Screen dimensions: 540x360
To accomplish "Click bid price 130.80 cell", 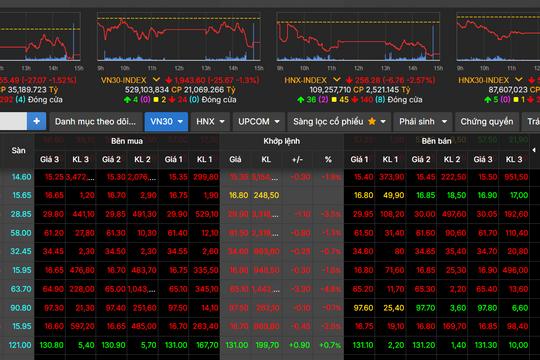I will [51, 345].
